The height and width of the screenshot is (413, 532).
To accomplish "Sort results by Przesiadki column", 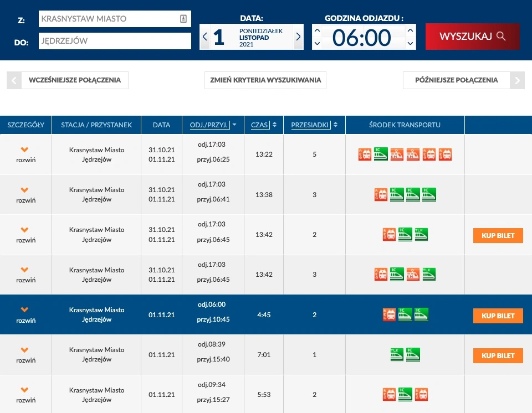I will [314, 125].
